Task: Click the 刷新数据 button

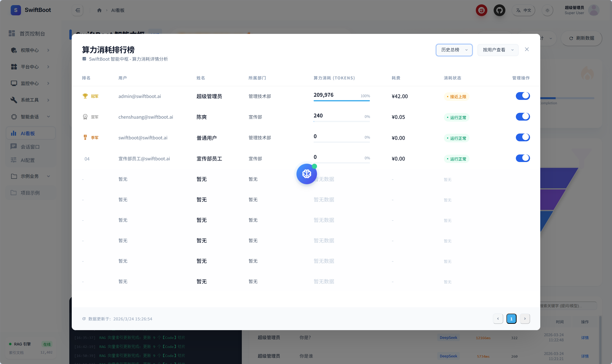Action: pos(581,38)
